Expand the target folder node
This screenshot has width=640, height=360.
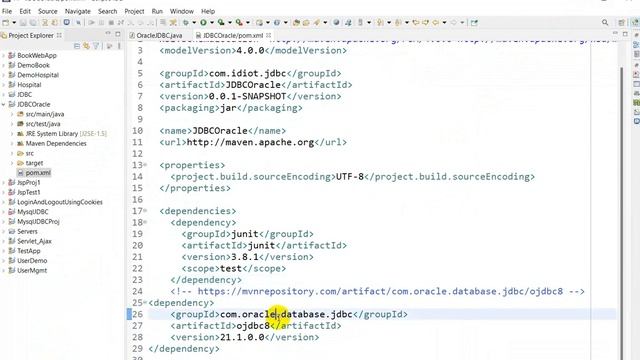point(12,163)
